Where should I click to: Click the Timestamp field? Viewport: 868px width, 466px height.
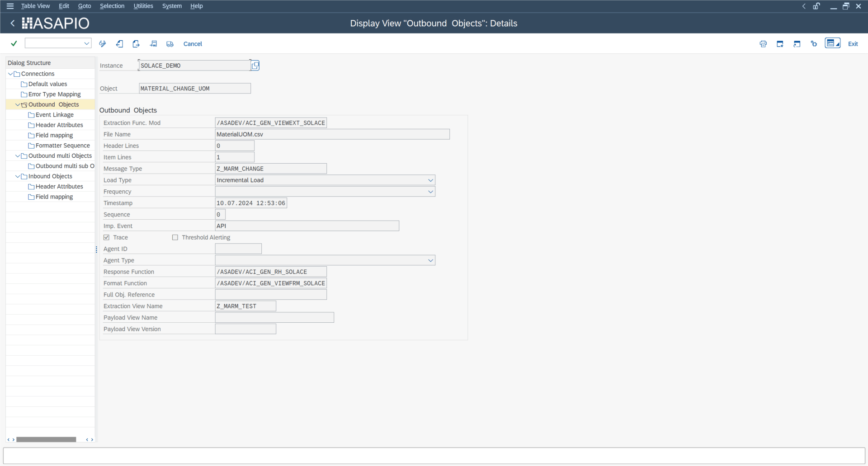point(251,203)
